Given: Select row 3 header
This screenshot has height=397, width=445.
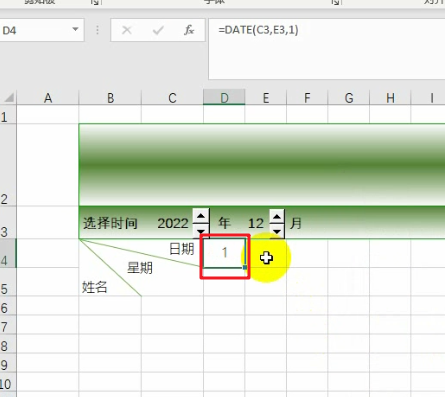Looking at the screenshot, I should pos(8,222).
